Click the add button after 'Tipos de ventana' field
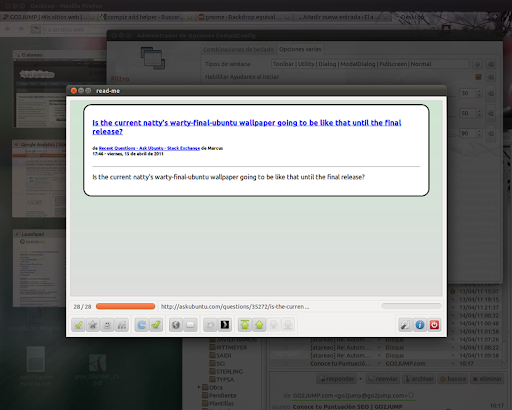The image size is (512, 410). 477,64
